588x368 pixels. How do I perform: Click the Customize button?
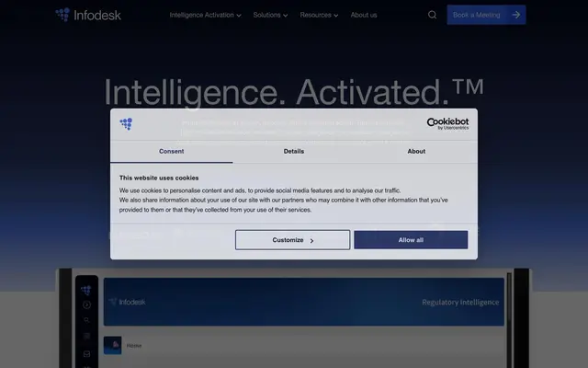click(292, 240)
